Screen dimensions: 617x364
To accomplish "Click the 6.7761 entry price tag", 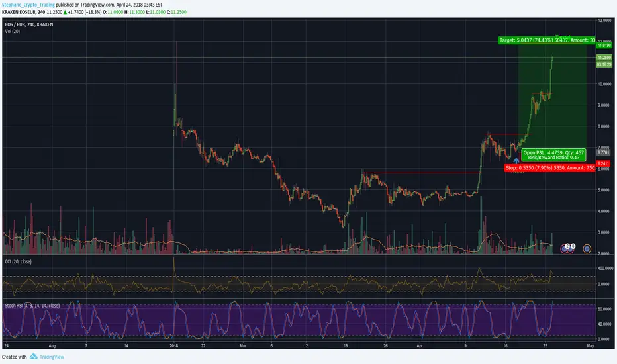I will coord(603,152).
